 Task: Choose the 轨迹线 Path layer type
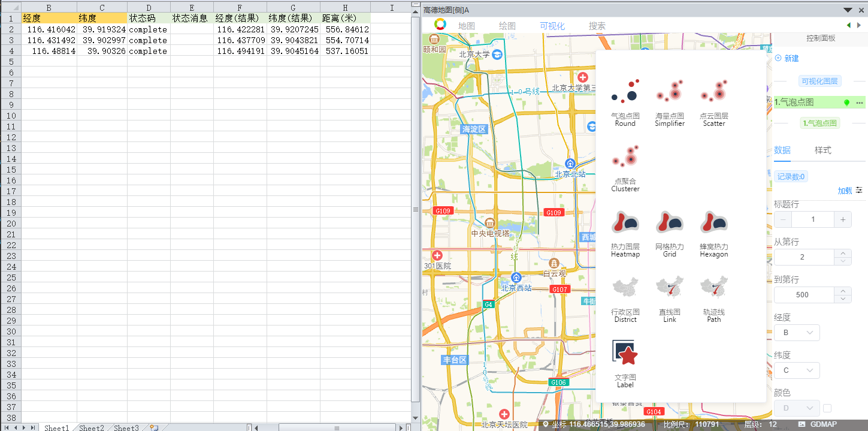(713, 298)
